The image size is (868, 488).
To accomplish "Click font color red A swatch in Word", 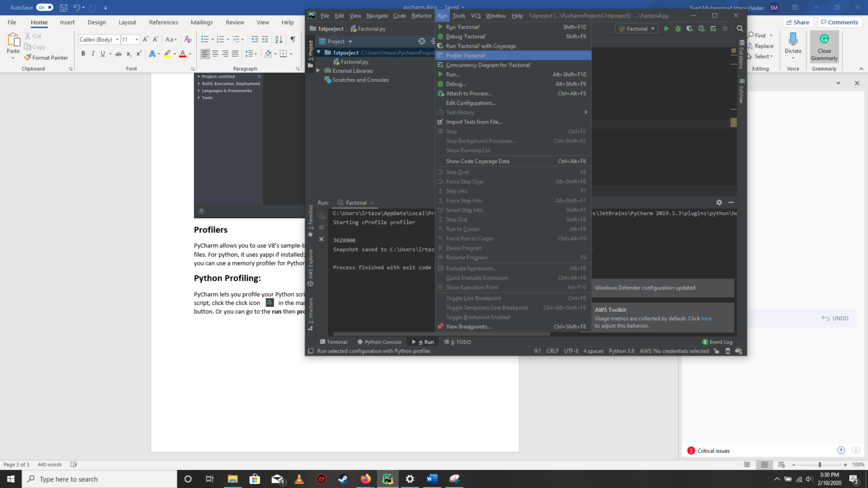I will pyautogui.click(x=183, y=54).
